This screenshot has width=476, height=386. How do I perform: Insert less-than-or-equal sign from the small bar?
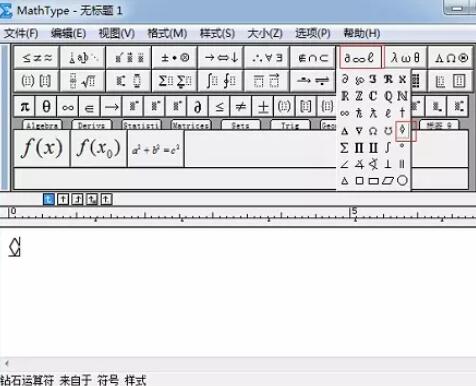[x=219, y=107]
